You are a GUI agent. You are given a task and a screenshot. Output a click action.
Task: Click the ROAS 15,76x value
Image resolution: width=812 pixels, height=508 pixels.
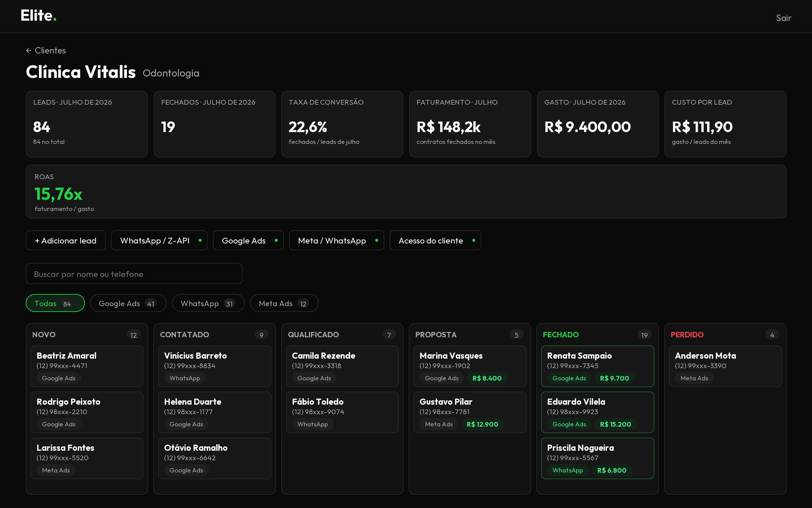(59, 194)
